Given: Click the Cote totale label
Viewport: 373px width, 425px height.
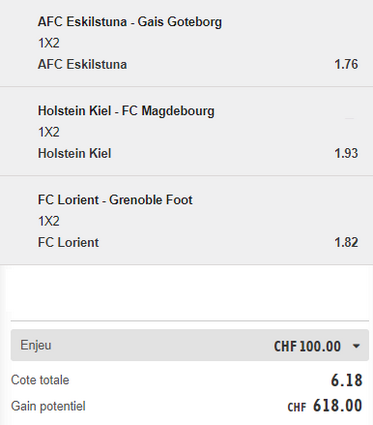Looking at the screenshot, I should pyautogui.click(x=40, y=380).
